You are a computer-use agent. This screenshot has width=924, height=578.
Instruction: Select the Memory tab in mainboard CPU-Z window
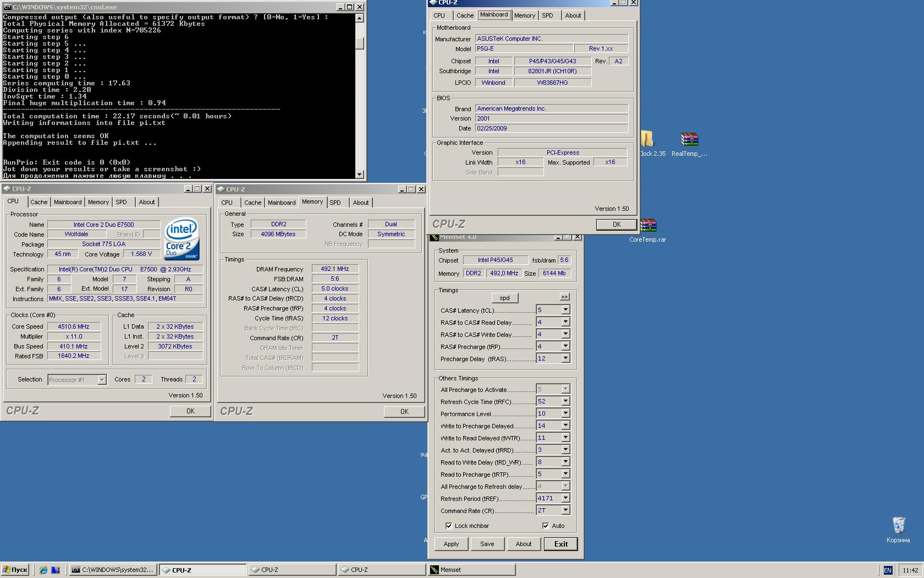coord(524,15)
